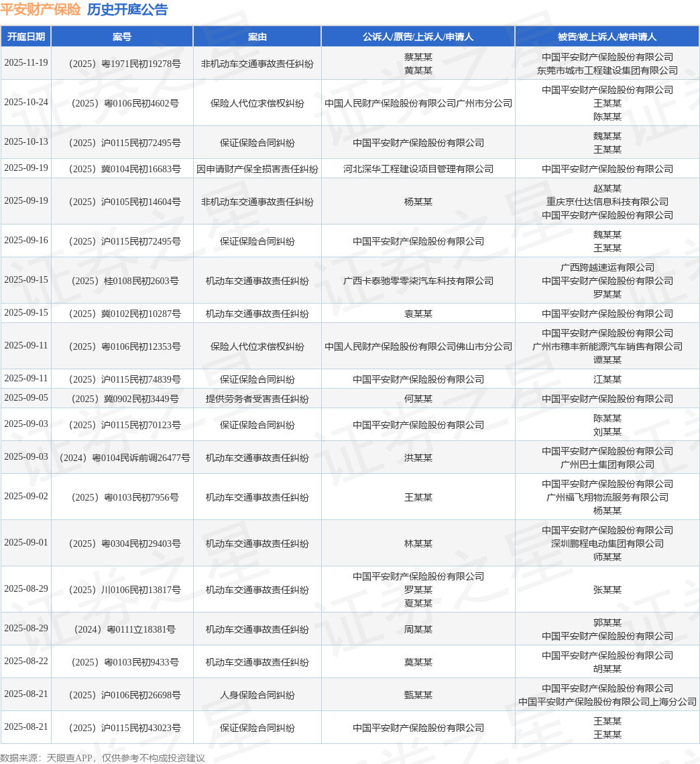700x764 pixels.
Task: Click defendant 郭某某
Action: coord(607,623)
